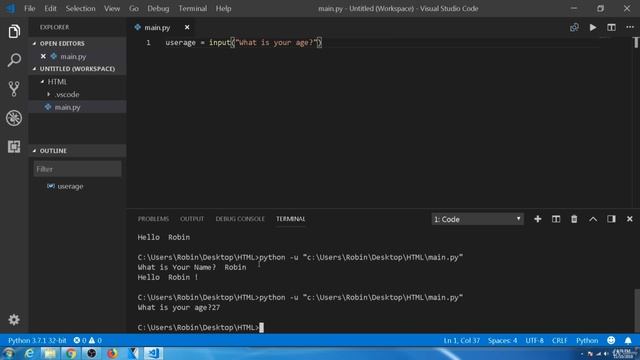
Task: Open the Selection menu
Action: tap(80, 8)
